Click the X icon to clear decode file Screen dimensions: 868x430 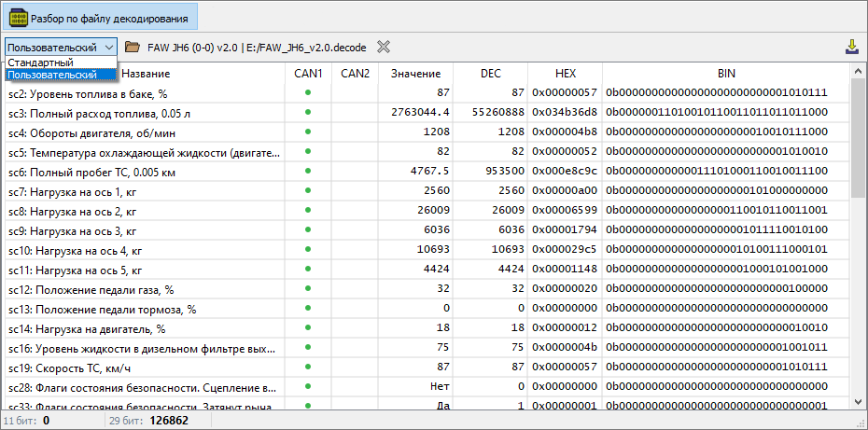[384, 47]
